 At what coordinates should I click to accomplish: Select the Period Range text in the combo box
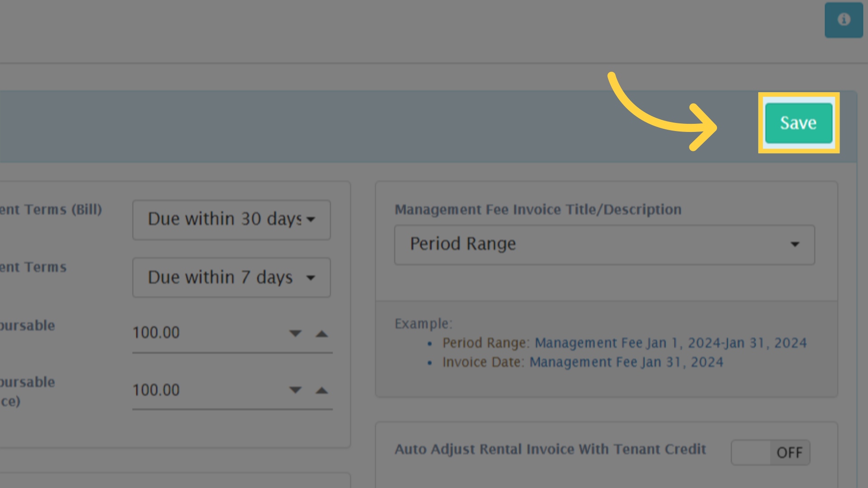[x=462, y=244]
